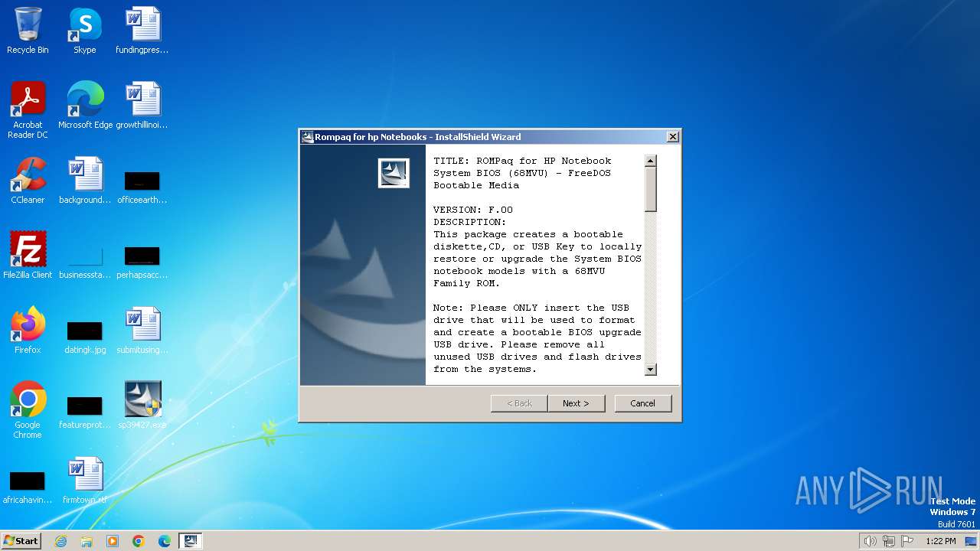Open Windows Media Player from taskbar

point(113,541)
